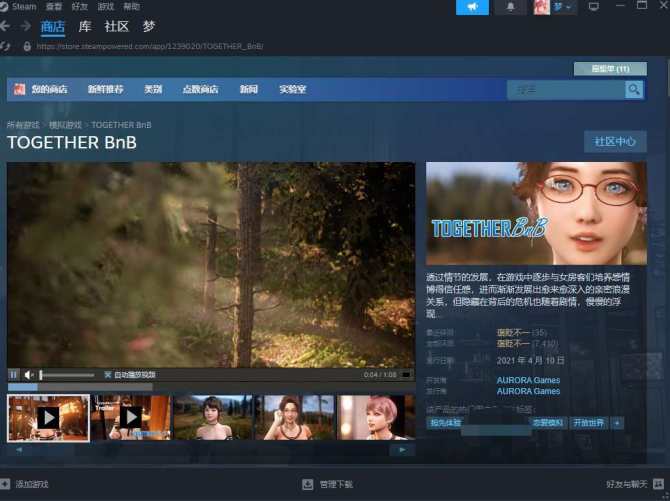The image size is (670, 501).
Task: Expand more tags with the plus button
Action: pyautogui.click(x=617, y=423)
